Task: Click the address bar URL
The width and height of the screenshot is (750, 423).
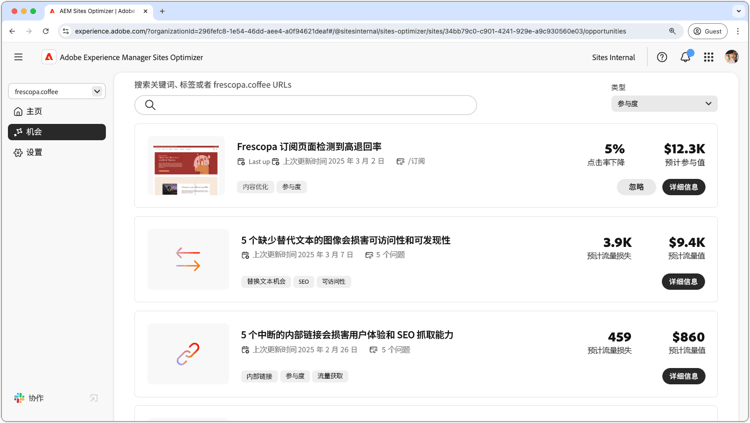Action: (x=350, y=31)
